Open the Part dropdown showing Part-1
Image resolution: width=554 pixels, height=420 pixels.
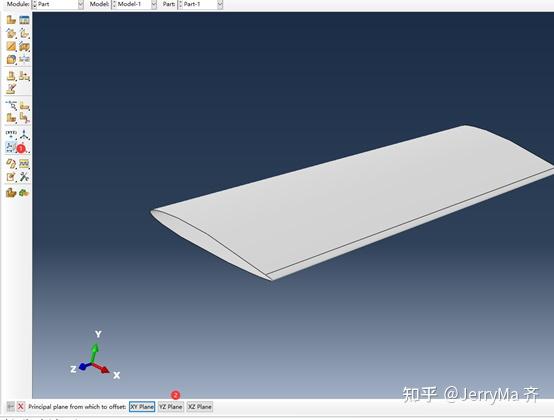pos(200,4)
